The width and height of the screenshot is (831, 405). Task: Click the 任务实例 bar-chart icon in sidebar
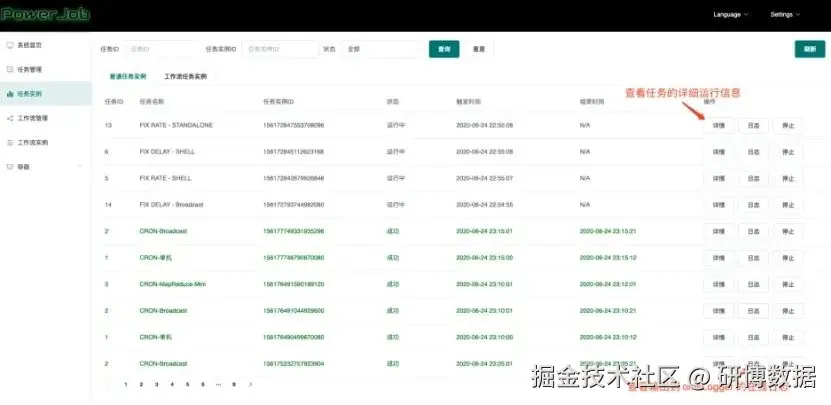pyautogui.click(x=10, y=94)
